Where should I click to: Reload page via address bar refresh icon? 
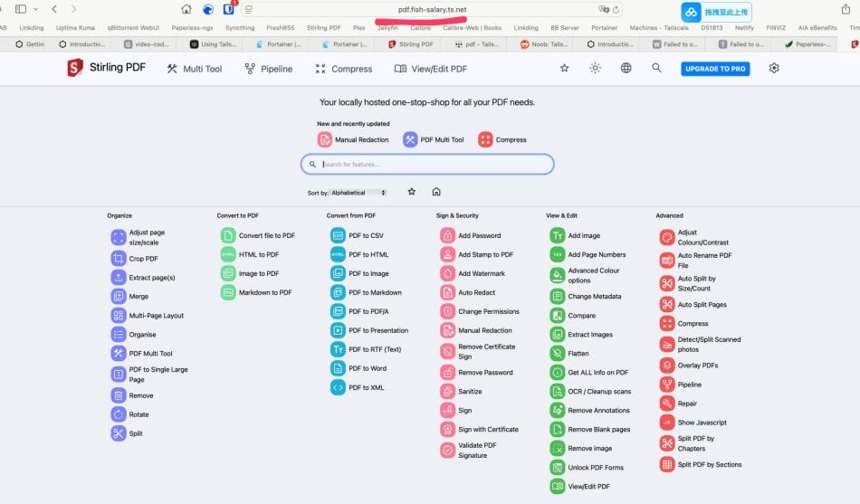[616, 9]
